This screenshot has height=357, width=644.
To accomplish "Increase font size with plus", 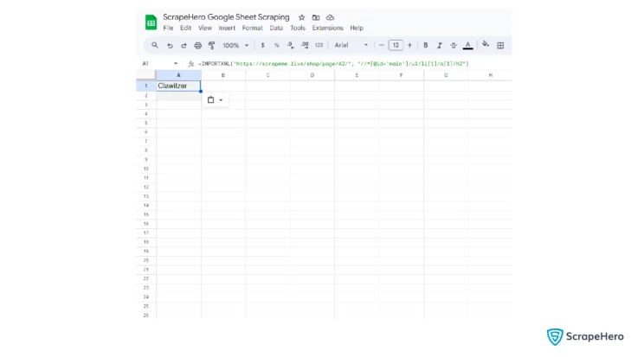I will pos(409,46).
